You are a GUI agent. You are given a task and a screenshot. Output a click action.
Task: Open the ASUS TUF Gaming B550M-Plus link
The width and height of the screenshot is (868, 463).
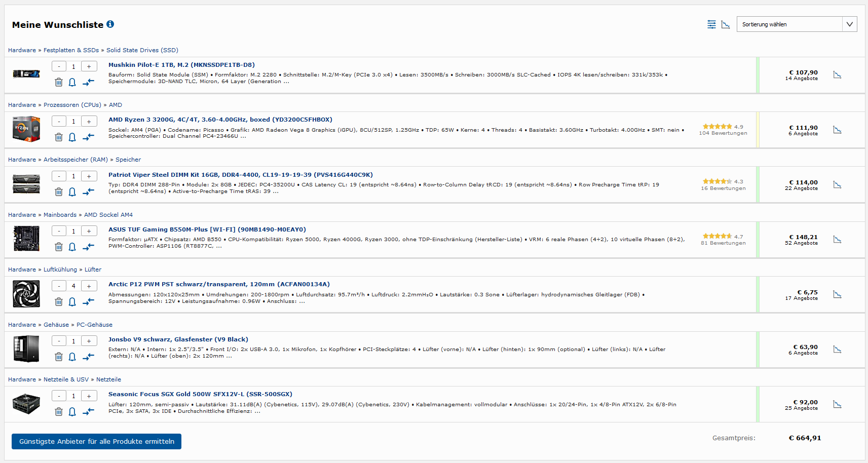[207, 229]
